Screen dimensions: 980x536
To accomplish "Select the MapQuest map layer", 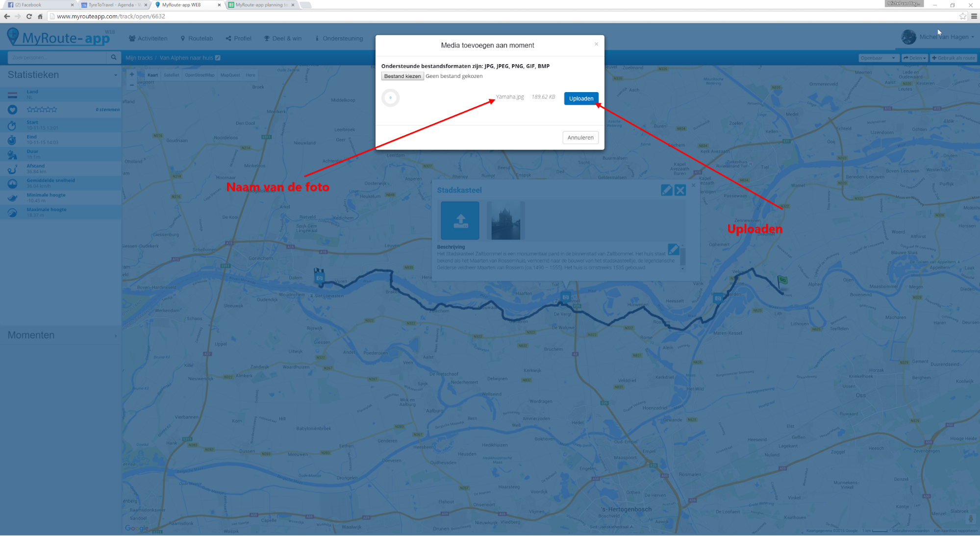I will click(230, 75).
